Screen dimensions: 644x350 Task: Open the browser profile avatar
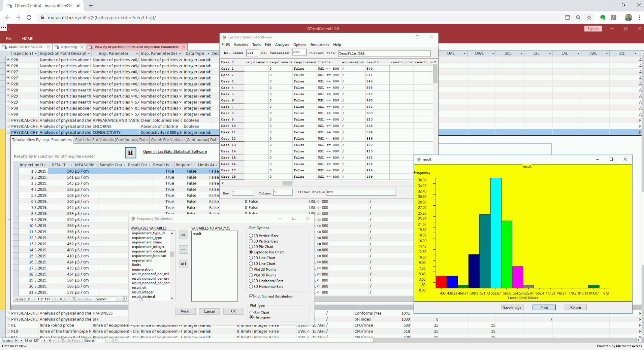(629, 17)
